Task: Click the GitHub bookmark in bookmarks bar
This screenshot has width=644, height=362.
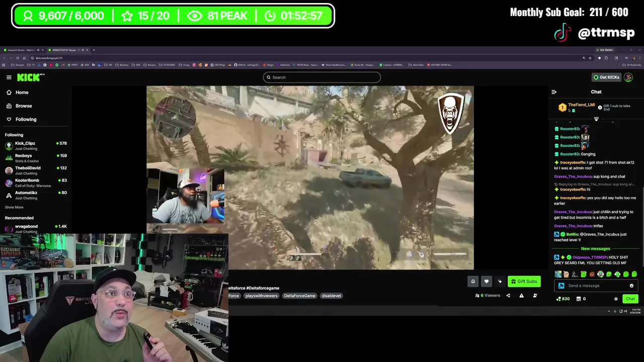Action: click(248, 65)
